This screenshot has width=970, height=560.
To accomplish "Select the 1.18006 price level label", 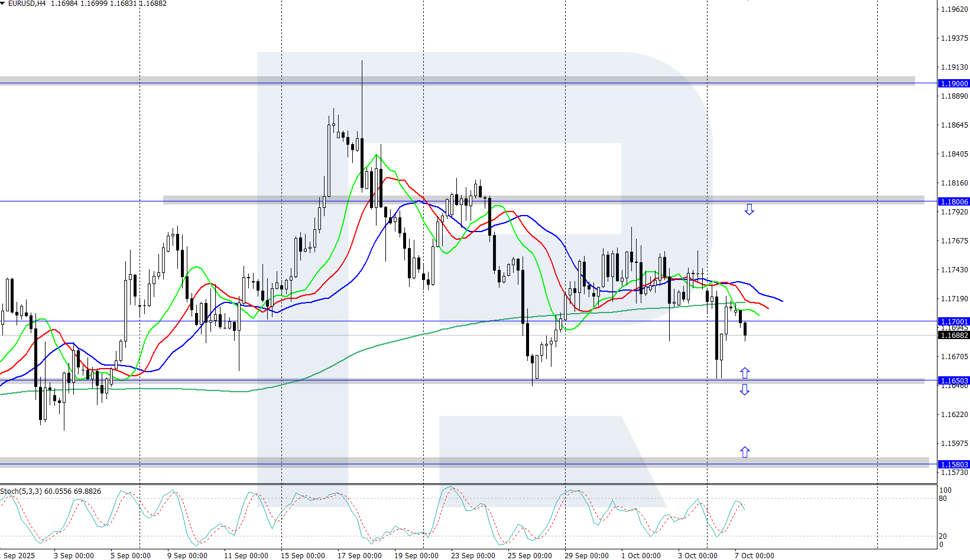I will (x=954, y=201).
